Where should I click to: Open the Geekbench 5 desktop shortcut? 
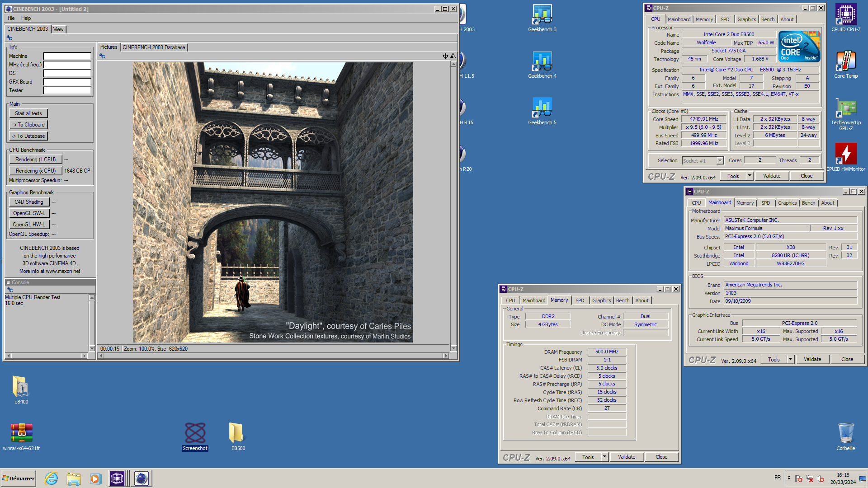542,111
